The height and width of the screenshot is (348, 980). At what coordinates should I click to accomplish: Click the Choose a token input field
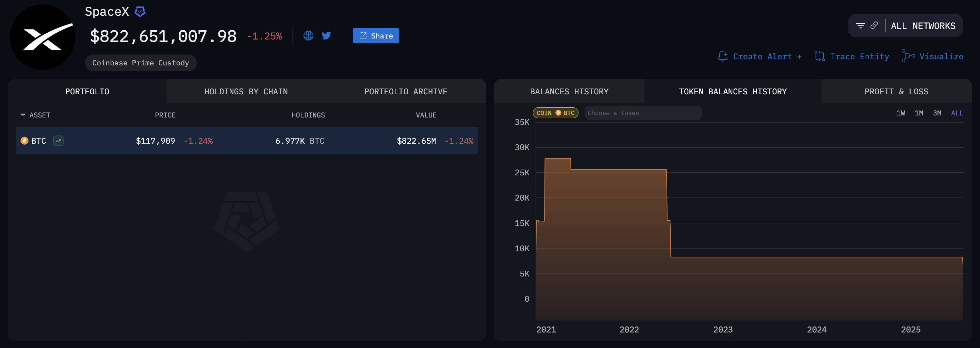click(643, 113)
